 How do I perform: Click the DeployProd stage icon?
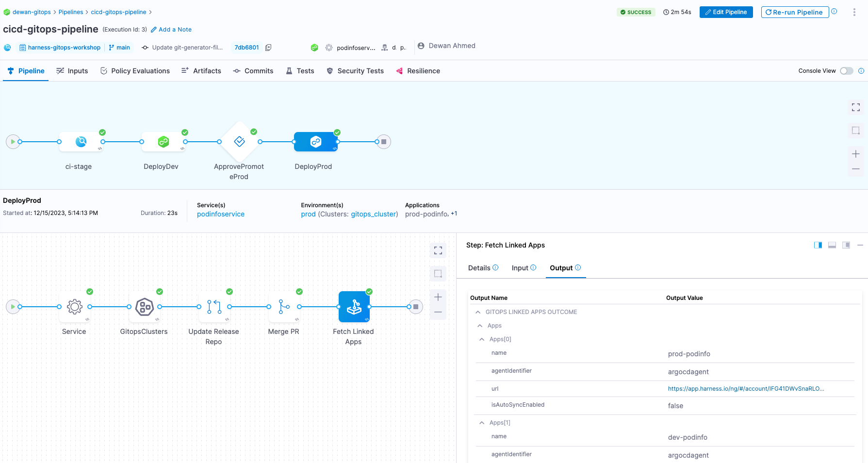[316, 142]
